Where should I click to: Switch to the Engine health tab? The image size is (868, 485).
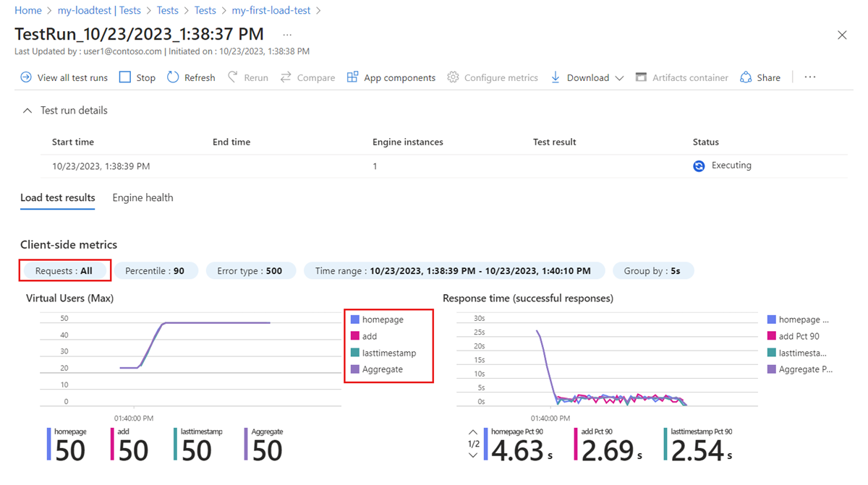142,197
